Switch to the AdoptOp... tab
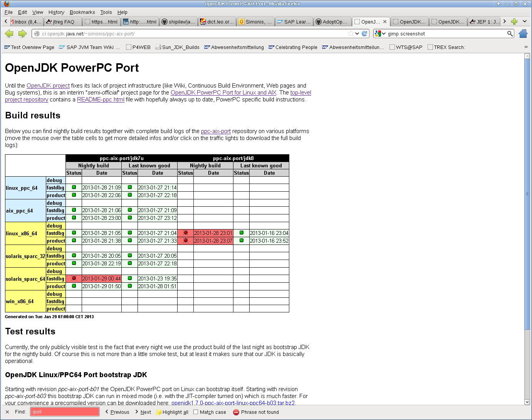532x420 pixels. point(332,22)
